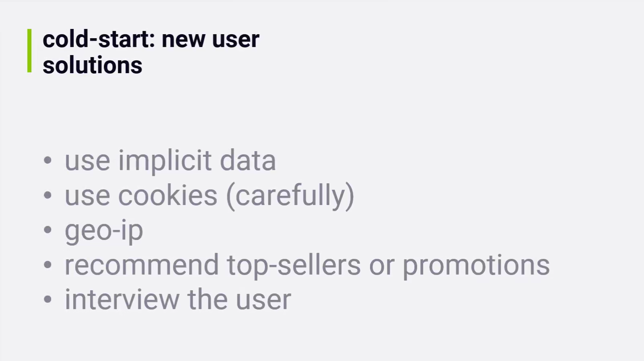
Task: Click the word "top-sellers" on the slide
Action: pyautogui.click(x=294, y=265)
